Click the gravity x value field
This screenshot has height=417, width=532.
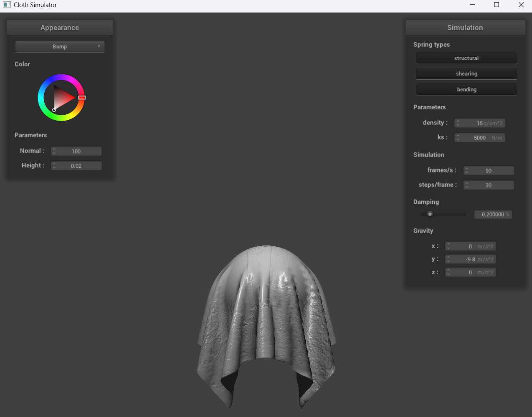pos(470,246)
